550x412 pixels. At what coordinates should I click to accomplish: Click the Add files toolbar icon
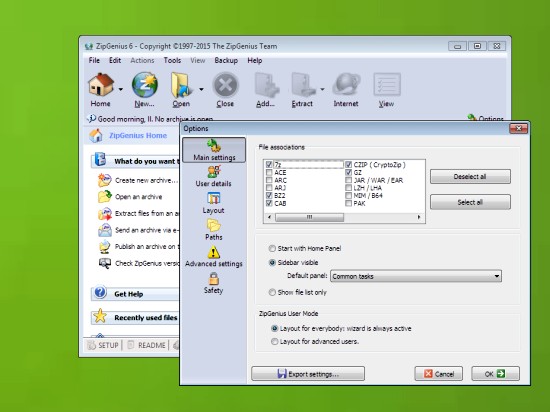tap(266, 85)
